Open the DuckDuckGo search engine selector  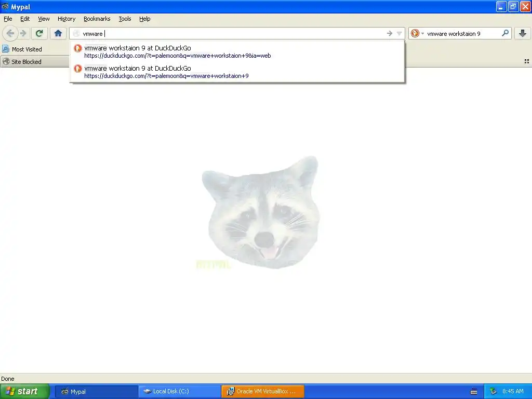click(x=417, y=33)
